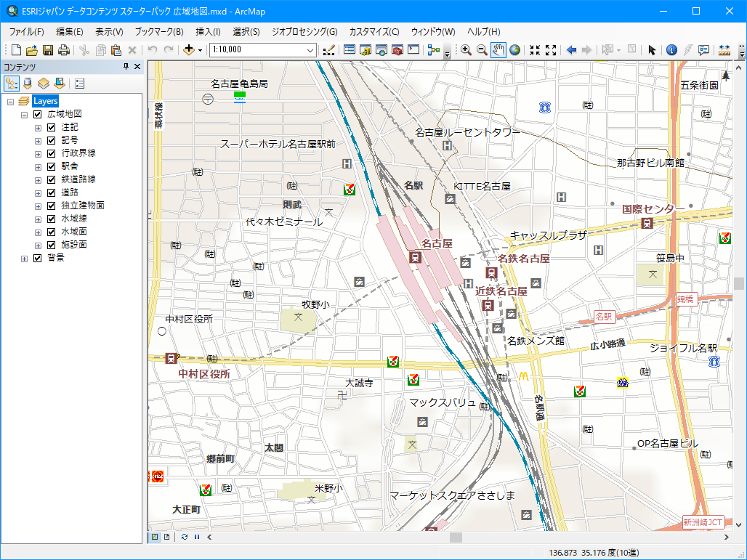Turn off the 道路 layer

tap(52, 193)
